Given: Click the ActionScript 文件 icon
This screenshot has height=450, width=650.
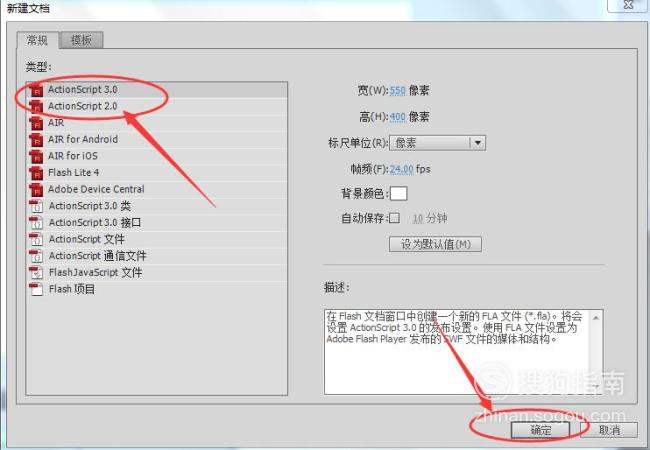Looking at the screenshot, I should (x=36, y=239).
